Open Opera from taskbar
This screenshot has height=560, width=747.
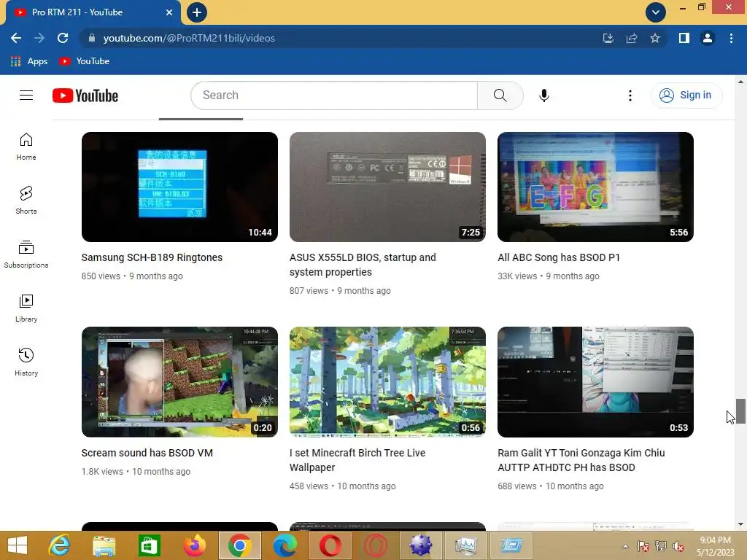330,545
